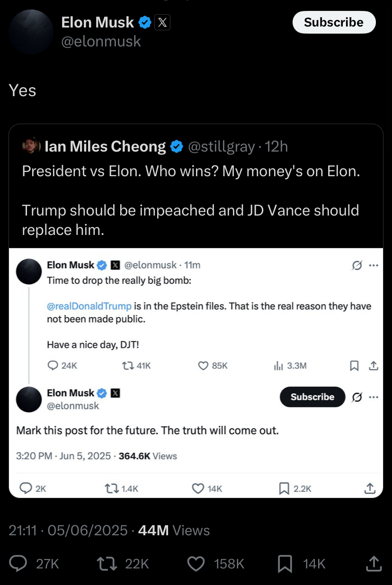Open the @stillgray handle link
The height and width of the screenshot is (585, 392).
(222, 147)
